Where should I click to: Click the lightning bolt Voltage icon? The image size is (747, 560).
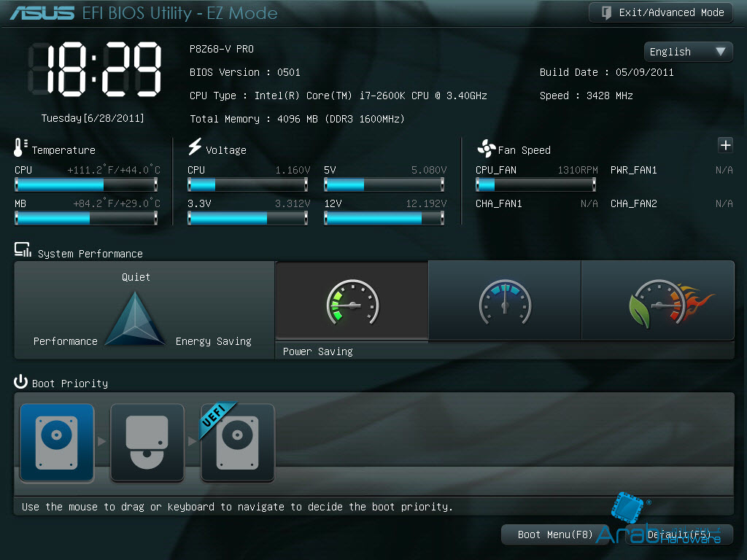pyautogui.click(x=194, y=147)
